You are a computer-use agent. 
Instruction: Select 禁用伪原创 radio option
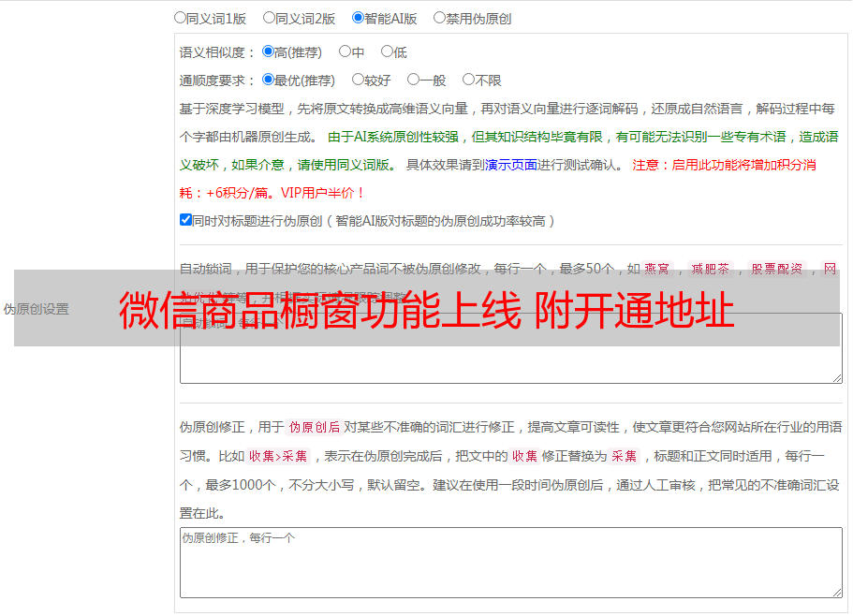pos(439,18)
